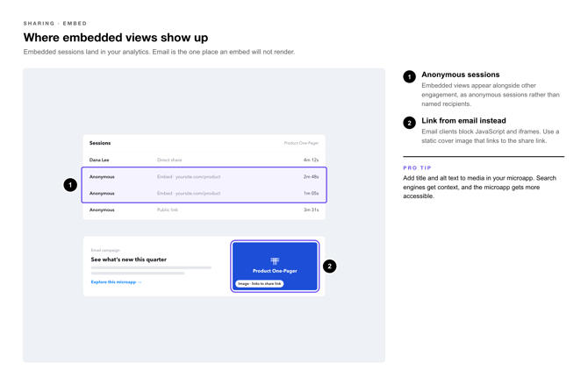Click the Sessions table heading

100,143
